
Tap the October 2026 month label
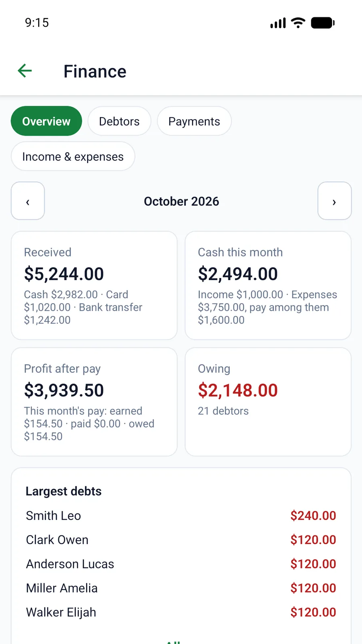tap(181, 201)
